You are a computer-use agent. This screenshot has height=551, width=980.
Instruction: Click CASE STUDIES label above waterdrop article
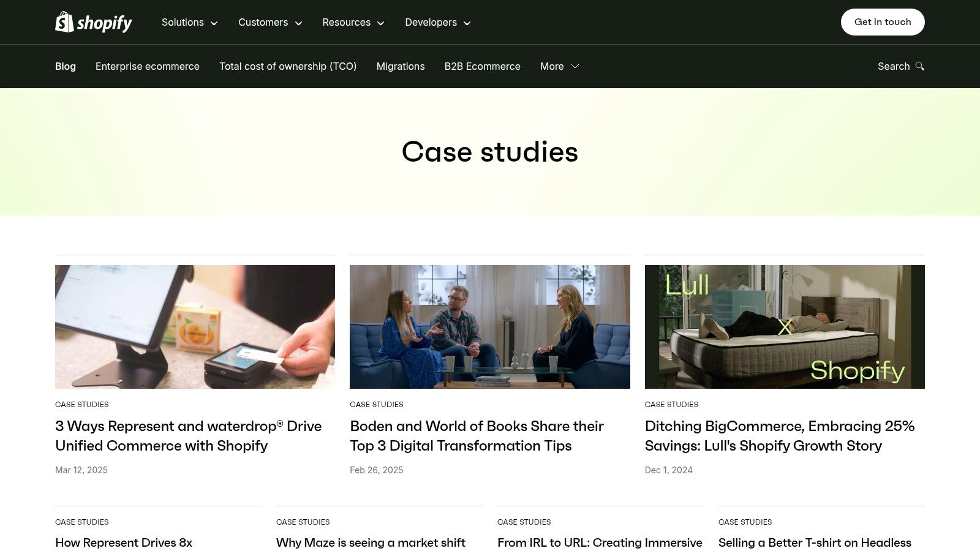click(x=82, y=405)
